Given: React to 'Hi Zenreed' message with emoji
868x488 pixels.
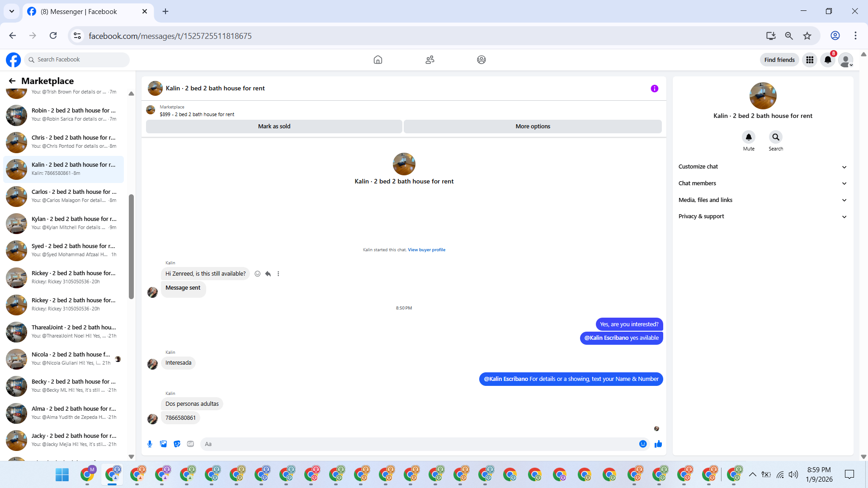Looking at the screenshot, I should 257,274.
